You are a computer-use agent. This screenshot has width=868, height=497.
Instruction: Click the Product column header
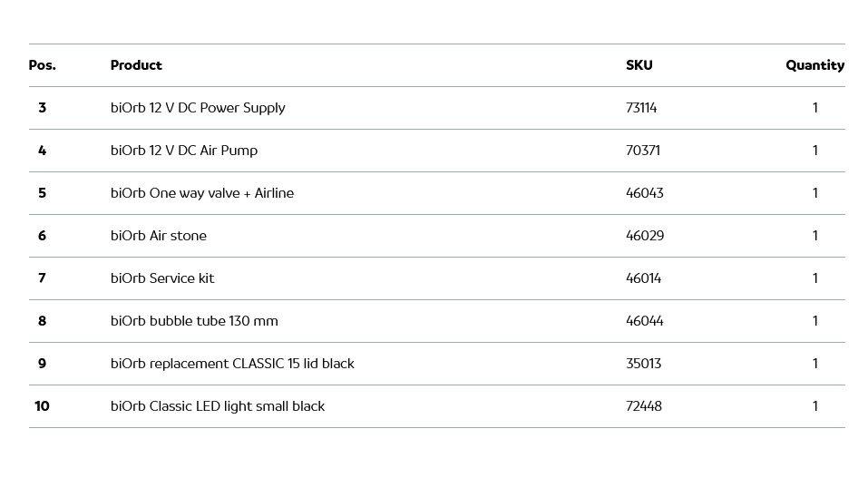(x=136, y=65)
